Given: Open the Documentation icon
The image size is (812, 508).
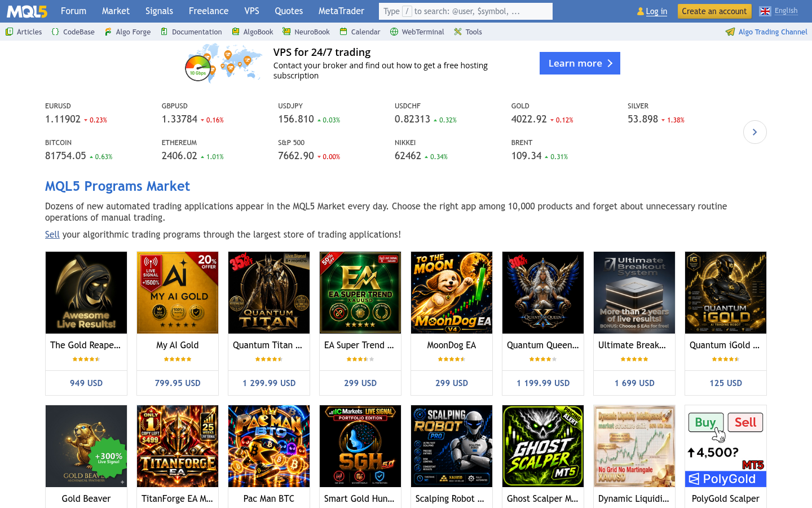Looking at the screenshot, I should (164, 32).
